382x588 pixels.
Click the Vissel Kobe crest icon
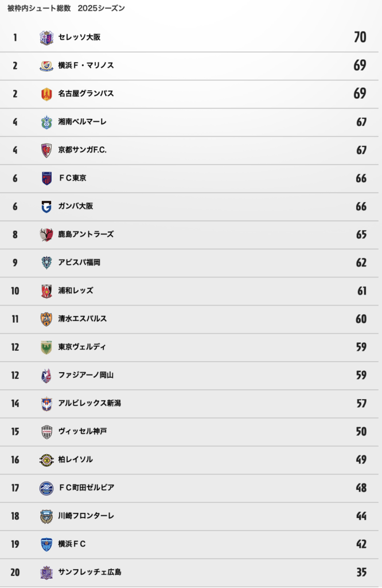point(46,432)
